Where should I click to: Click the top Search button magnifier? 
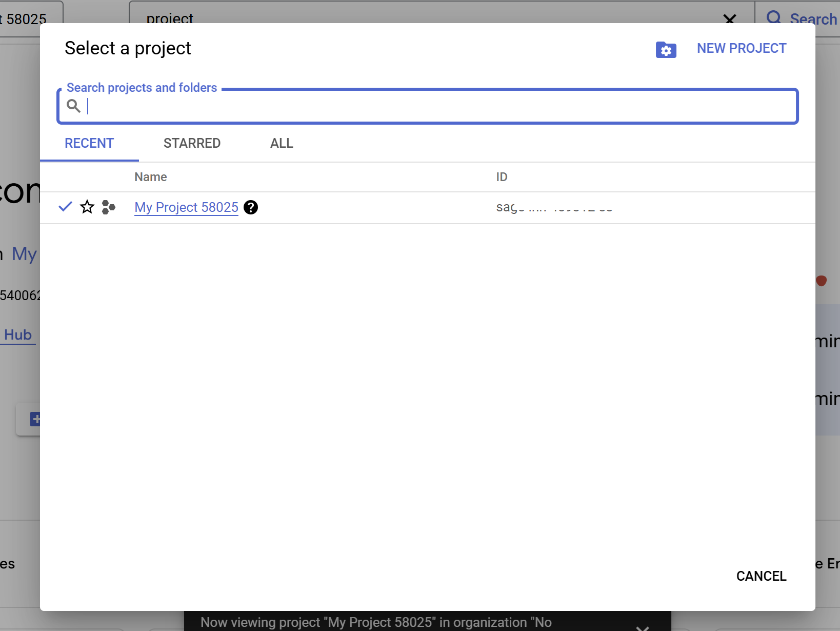coord(773,17)
